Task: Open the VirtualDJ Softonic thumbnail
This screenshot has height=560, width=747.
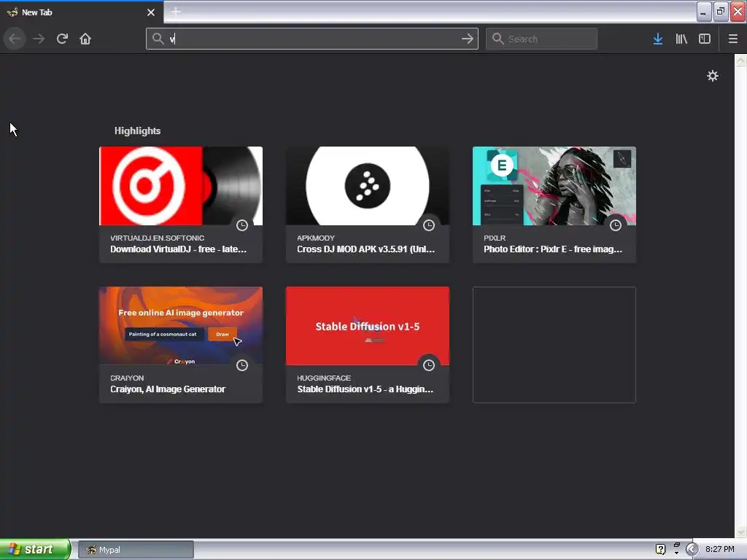Action: pos(181,186)
